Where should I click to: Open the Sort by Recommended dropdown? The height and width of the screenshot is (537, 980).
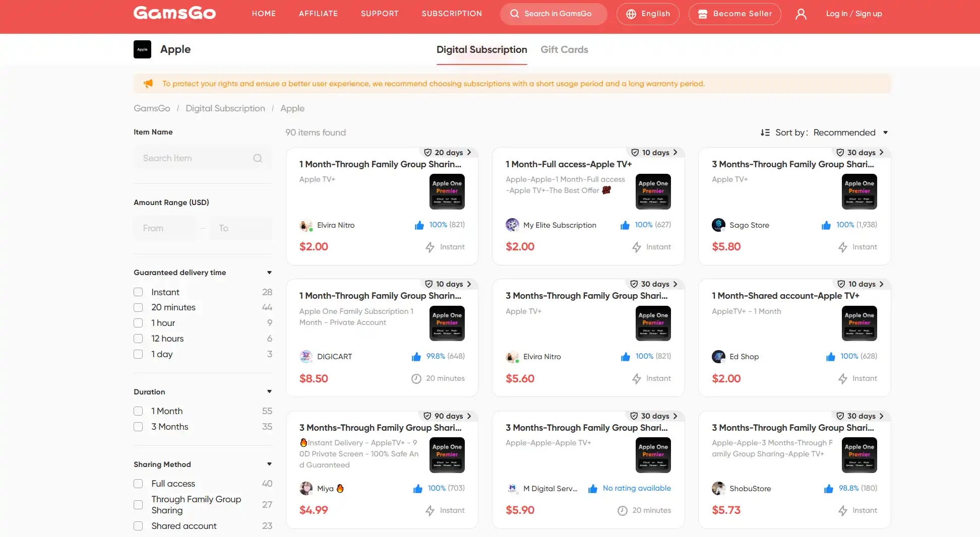850,132
